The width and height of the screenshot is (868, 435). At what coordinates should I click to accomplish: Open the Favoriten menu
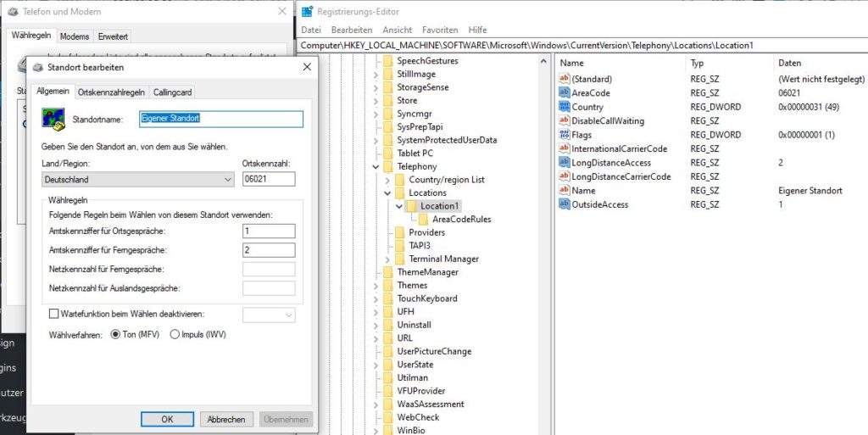440,30
